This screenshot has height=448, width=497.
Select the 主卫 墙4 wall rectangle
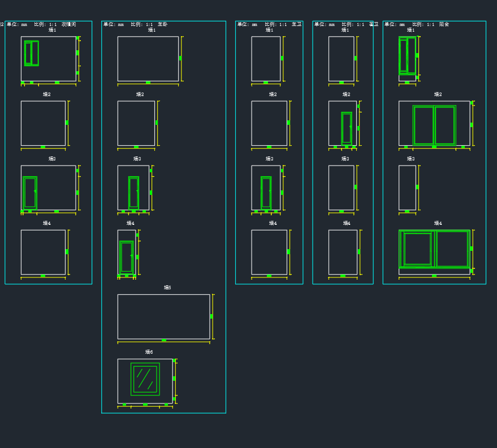(269, 252)
